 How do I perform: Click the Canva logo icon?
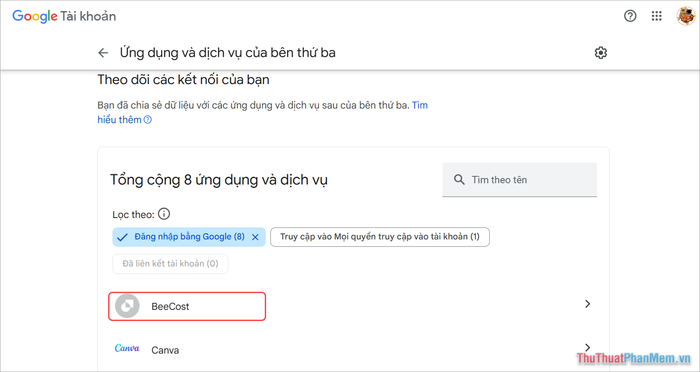127,348
